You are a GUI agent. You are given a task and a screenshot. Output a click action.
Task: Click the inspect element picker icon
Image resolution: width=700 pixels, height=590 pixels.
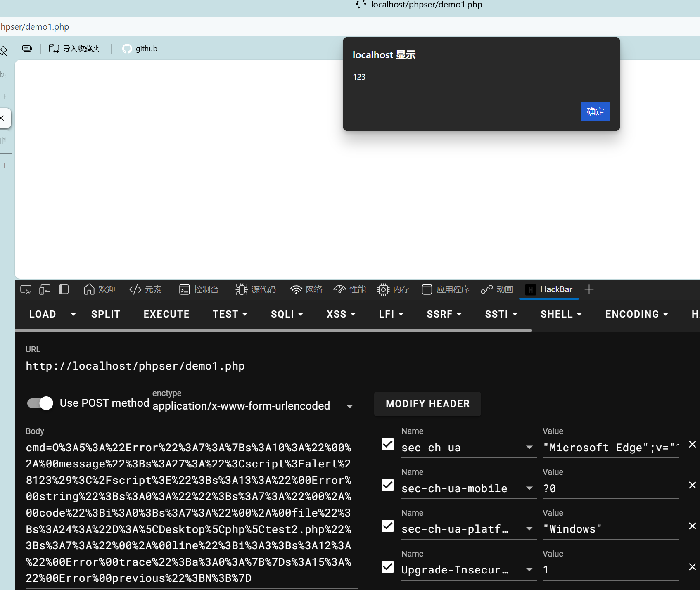coord(26,290)
